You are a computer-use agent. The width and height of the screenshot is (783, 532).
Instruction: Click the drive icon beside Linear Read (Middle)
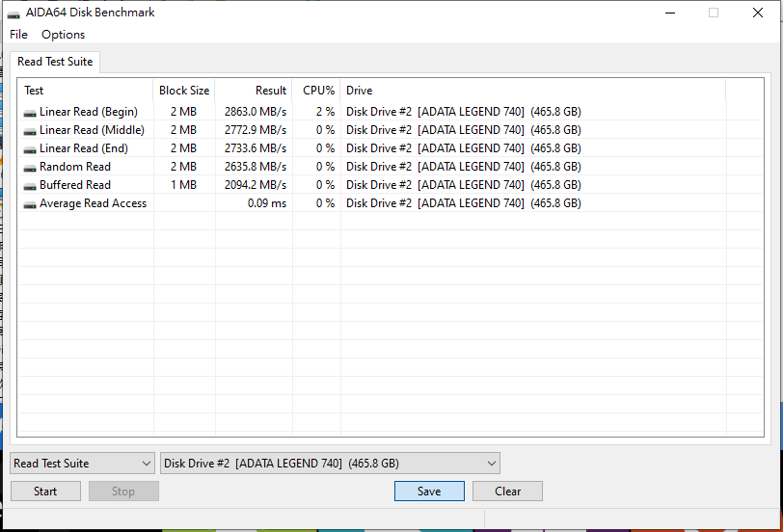(x=30, y=132)
